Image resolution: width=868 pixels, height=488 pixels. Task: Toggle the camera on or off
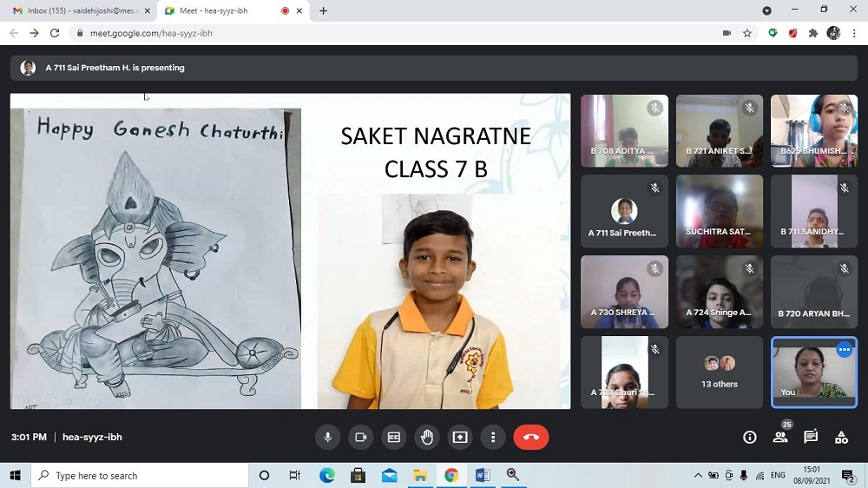click(360, 438)
